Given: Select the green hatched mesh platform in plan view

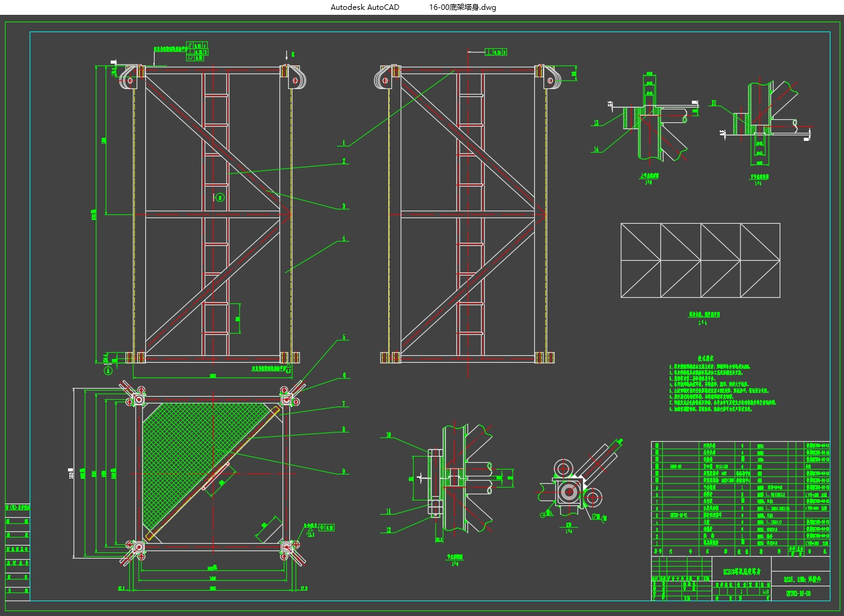Looking at the screenshot, I should 179,445.
